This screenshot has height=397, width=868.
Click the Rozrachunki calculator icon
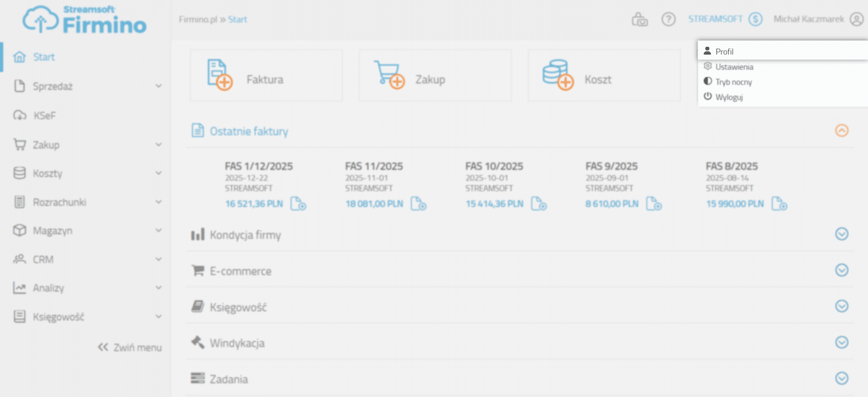tap(19, 202)
